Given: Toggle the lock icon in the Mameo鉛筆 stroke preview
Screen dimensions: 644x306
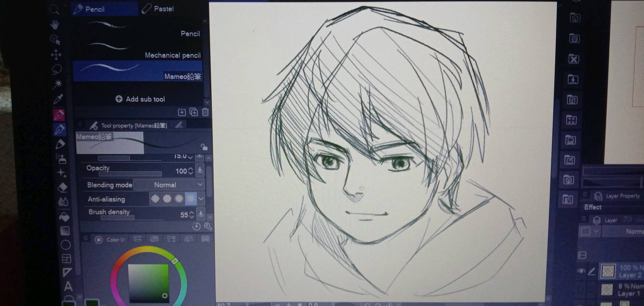Looking at the screenshot, I should click(x=204, y=147).
